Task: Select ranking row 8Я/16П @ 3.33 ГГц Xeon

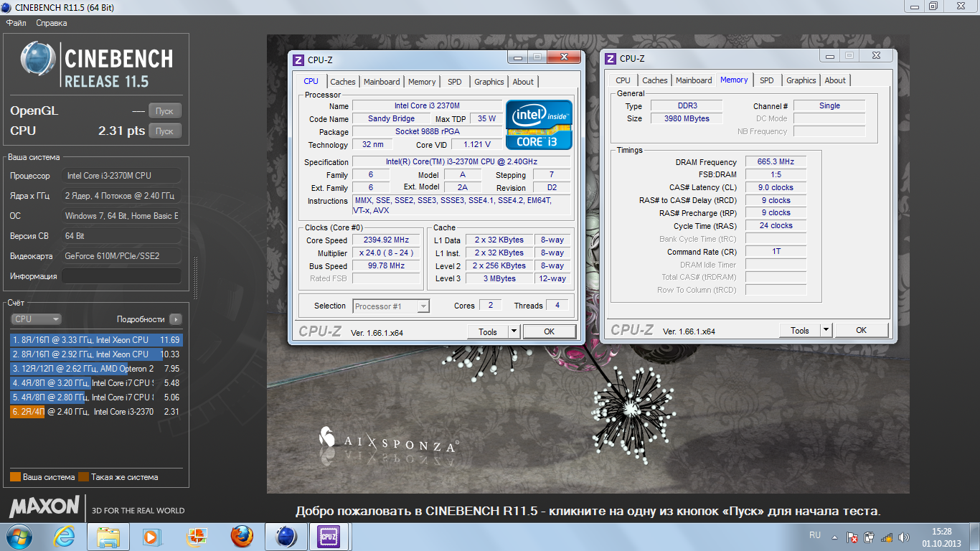Action: pyautogui.click(x=96, y=340)
